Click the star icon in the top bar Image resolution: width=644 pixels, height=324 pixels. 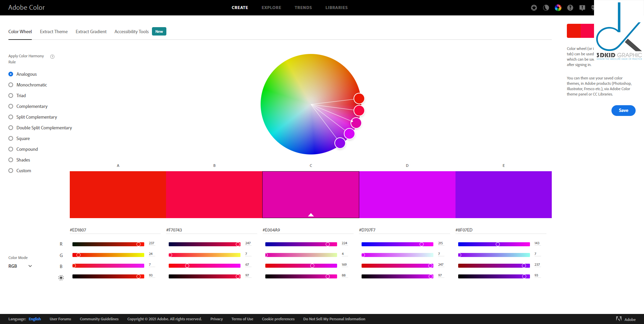tap(534, 8)
